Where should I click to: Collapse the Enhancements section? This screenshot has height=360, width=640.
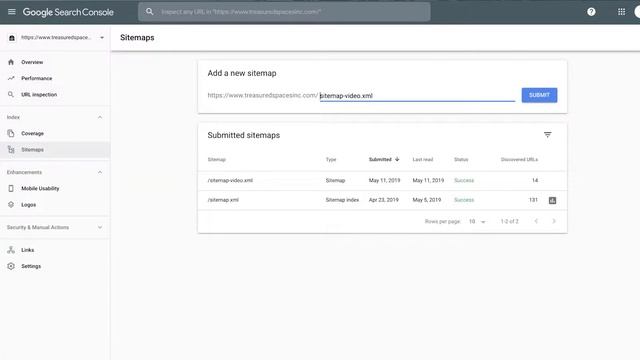click(x=100, y=172)
